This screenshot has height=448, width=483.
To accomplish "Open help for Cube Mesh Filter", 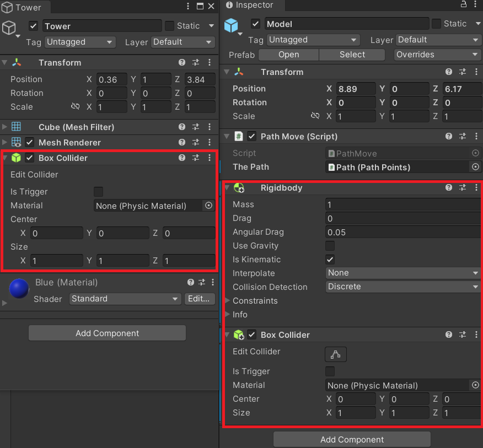I will pyautogui.click(x=182, y=127).
